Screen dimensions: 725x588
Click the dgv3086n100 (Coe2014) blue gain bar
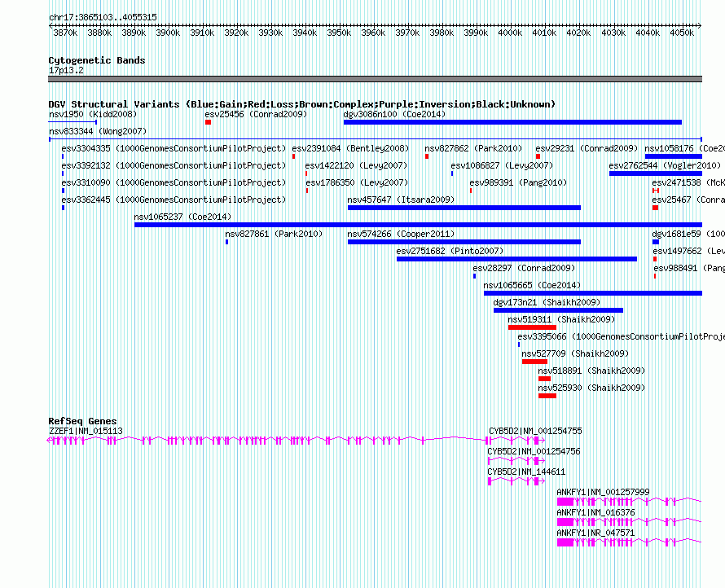(x=512, y=122)
